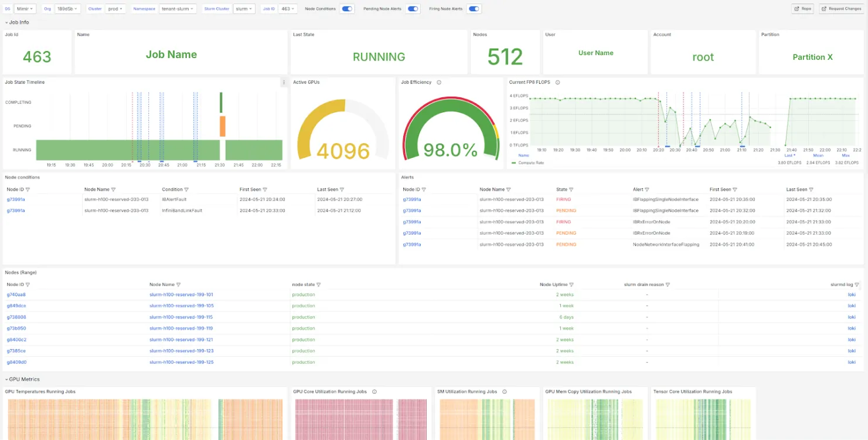Click the RUNNING Last State value

pos(379,57)
